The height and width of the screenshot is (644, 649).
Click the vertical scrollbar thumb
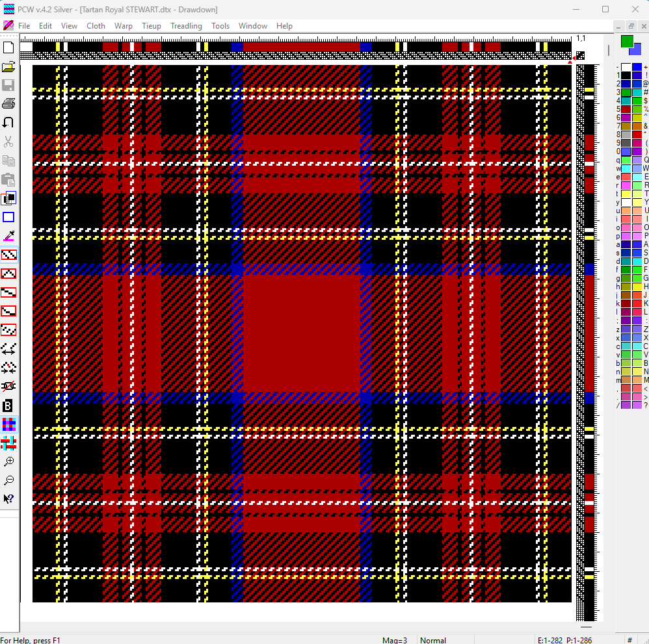point(609,51)
